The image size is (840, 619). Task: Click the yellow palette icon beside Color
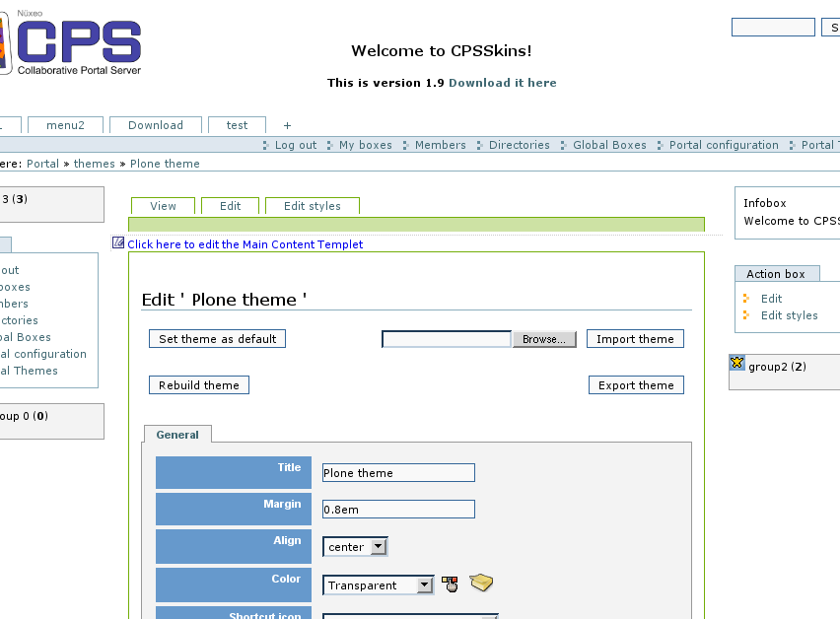point(481,583)
